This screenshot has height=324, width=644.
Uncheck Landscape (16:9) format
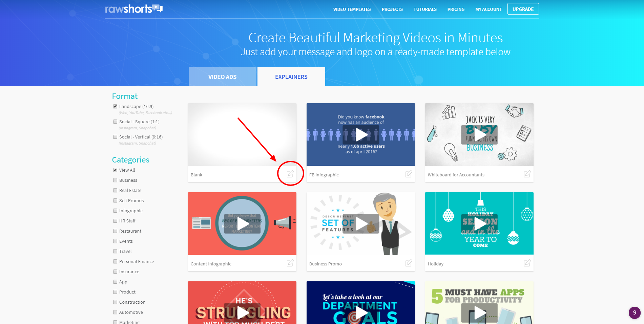[x=115, y=106]
